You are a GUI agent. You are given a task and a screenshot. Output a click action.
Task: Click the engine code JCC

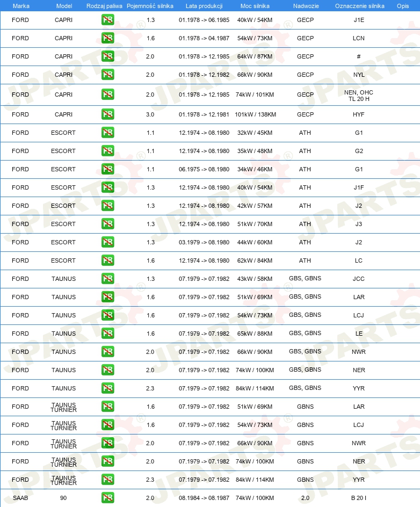tap(359, 279)
